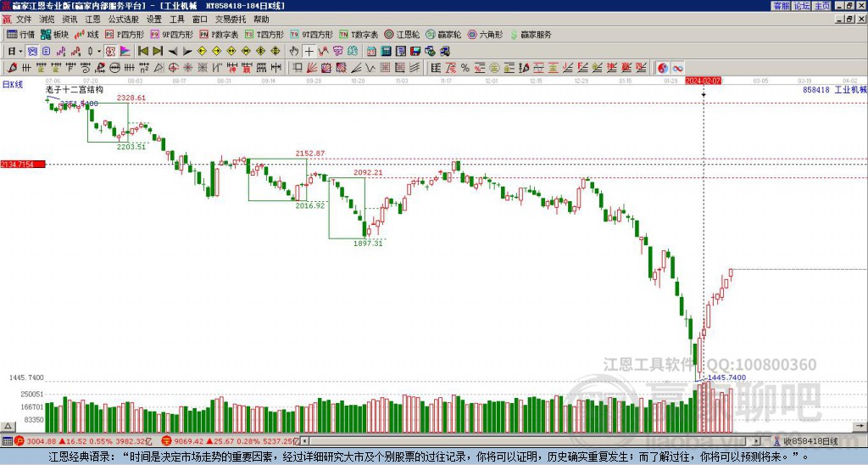Open the 行情 quotes view

20,34
